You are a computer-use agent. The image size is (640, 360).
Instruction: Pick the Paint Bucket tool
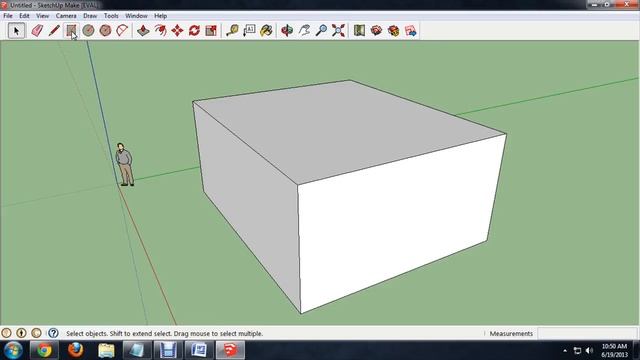(266, 31)
